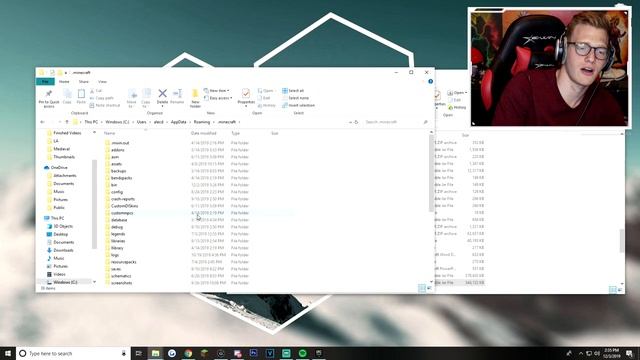
Task: Open the notification center icon
Action: (x=629, y=353)
